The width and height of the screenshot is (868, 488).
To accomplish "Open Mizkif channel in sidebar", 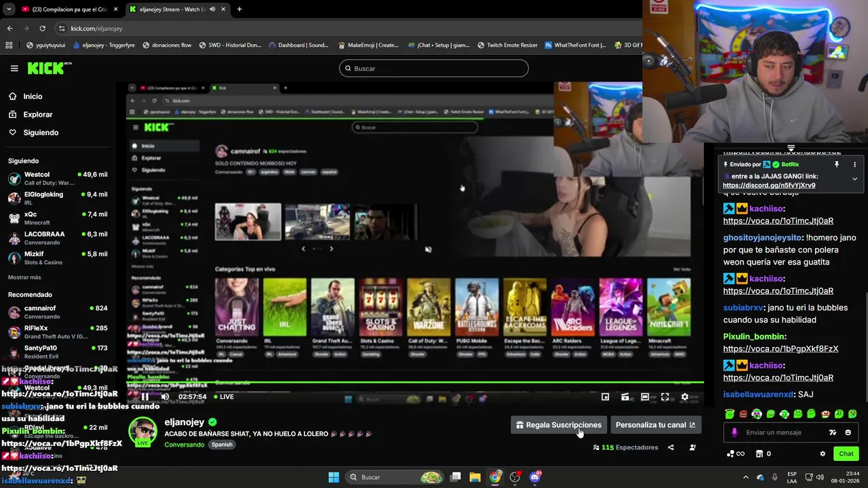I will [58, 258].
